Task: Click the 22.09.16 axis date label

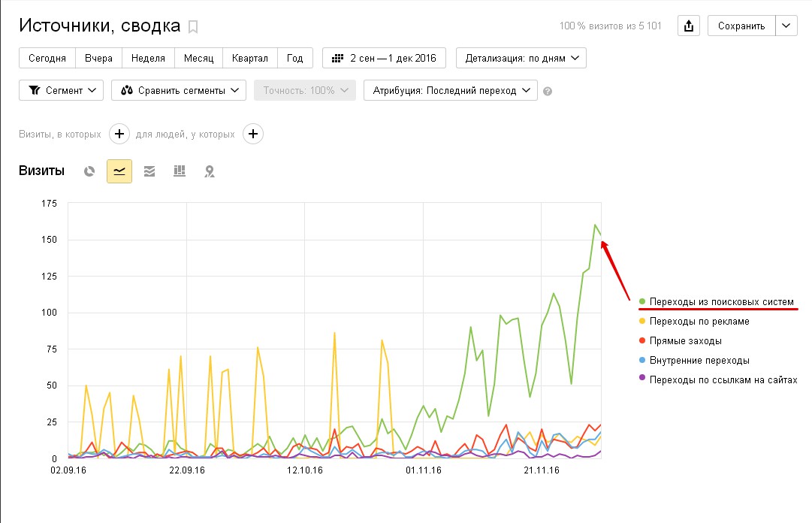Action: [x=187, y=470]
